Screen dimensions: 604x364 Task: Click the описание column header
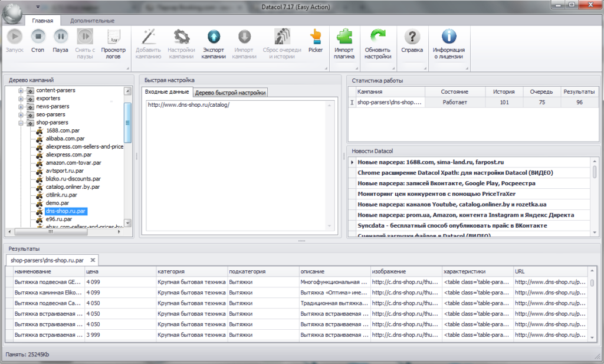tap(335, 271)
